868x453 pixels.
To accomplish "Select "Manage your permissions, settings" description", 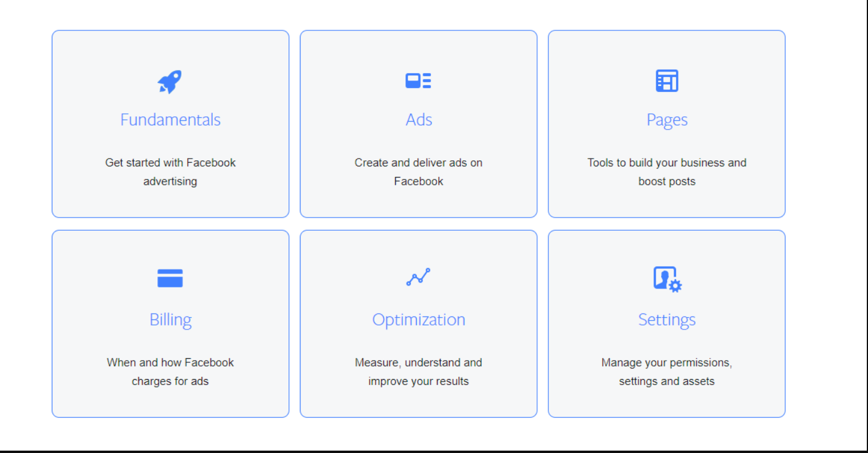I will (x=667, y=372).
